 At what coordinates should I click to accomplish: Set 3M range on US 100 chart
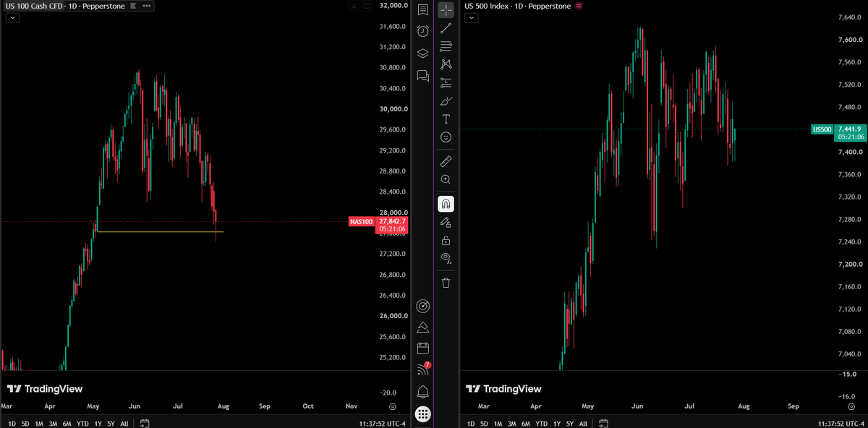[x=53, y=423]
